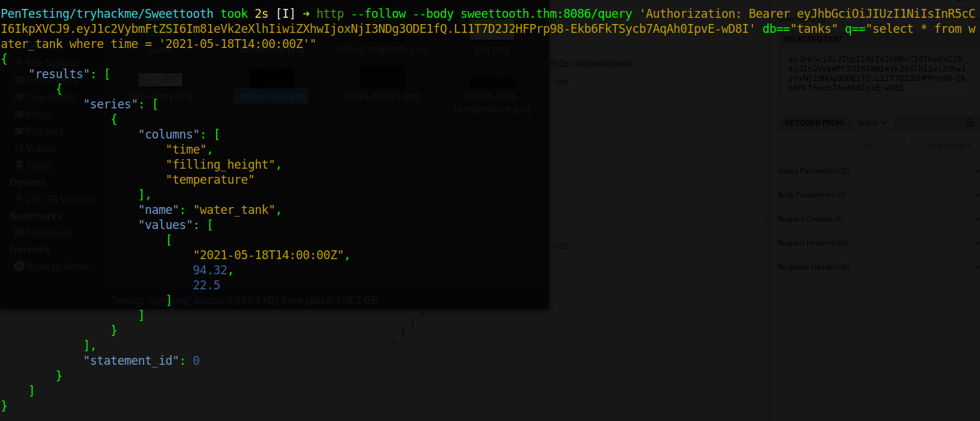Click the Cancel button in inspector

tap(871, 145)
